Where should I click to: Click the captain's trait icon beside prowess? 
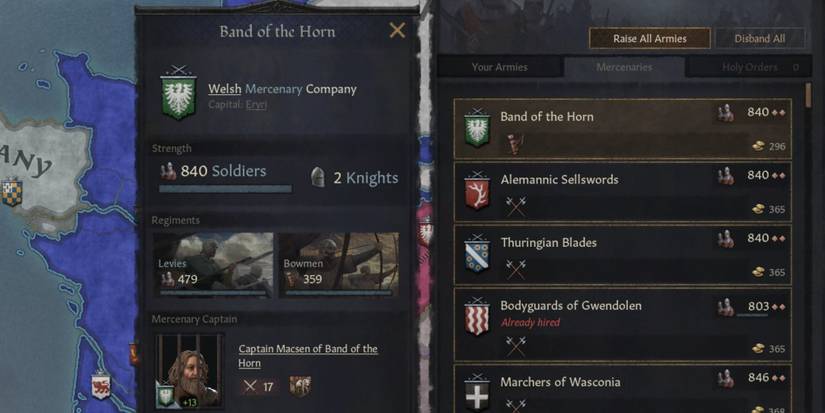pos(300,386)
